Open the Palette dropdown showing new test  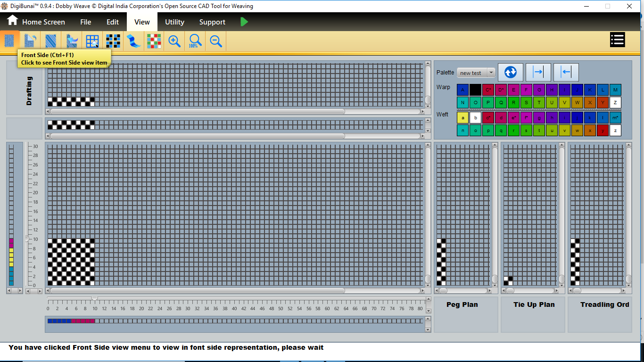click(476, 73)
